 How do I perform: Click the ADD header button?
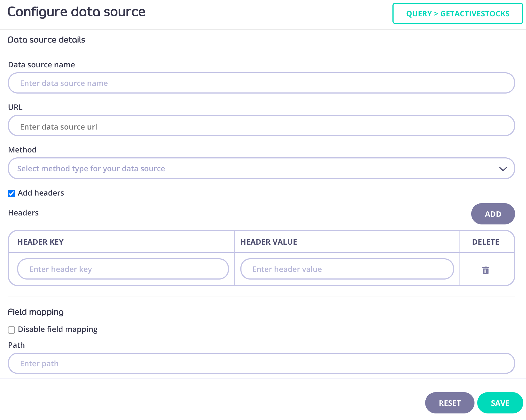pos(493,214)
